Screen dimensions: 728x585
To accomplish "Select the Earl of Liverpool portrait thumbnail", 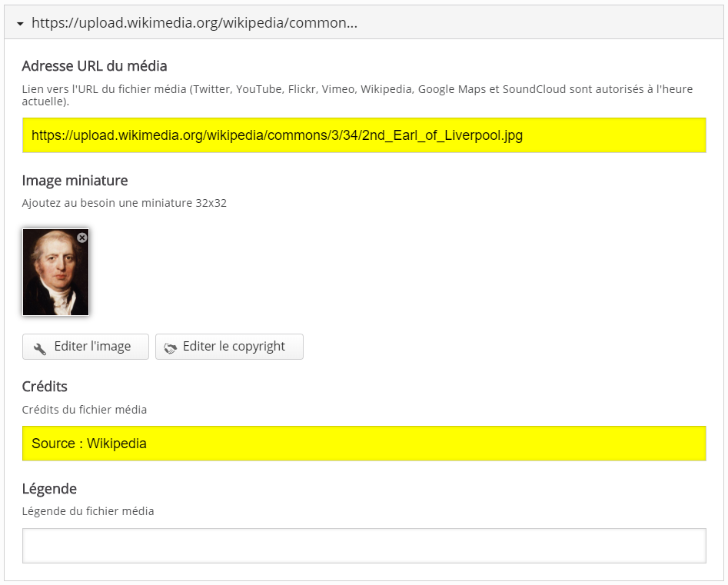I will [55, 275].
